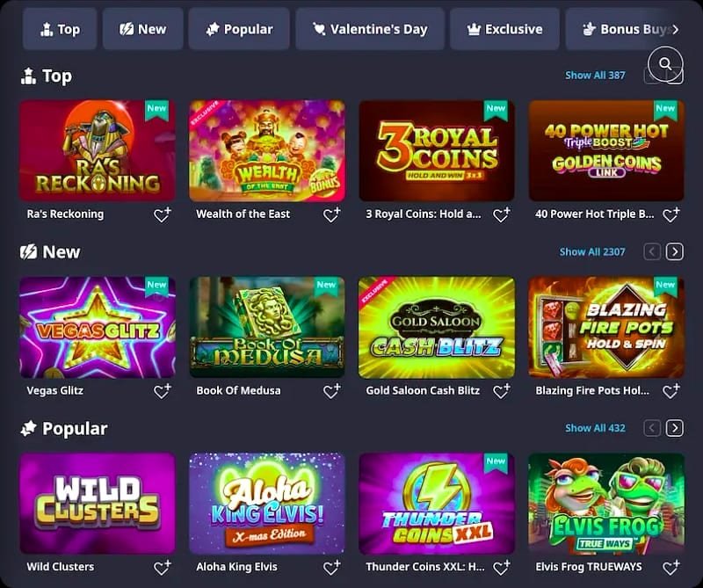Image resolution: width=703 pixels, height=588 pixels.
Task: Favorite Wealth of the East game
Action: (x=332, y=214)
